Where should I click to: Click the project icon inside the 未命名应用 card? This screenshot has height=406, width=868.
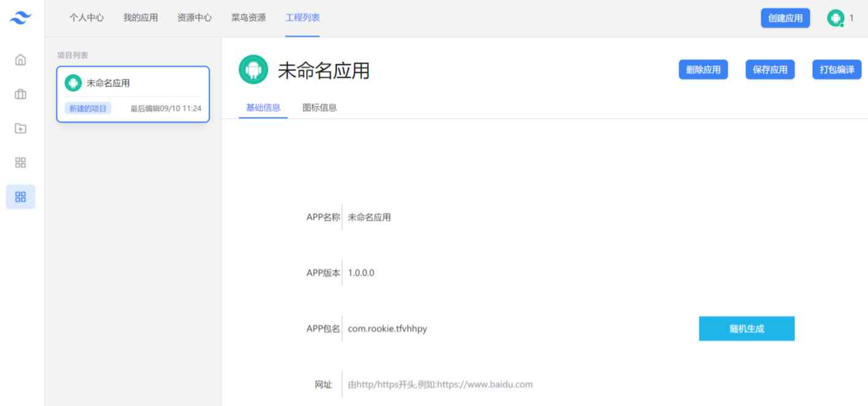[72, 82]
